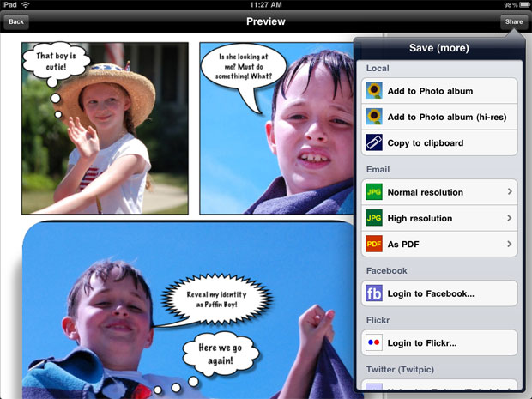This screenshot has height=399, width=532.
Task: Tap the 'Local' section header
Action: click(x=378, y=68)
